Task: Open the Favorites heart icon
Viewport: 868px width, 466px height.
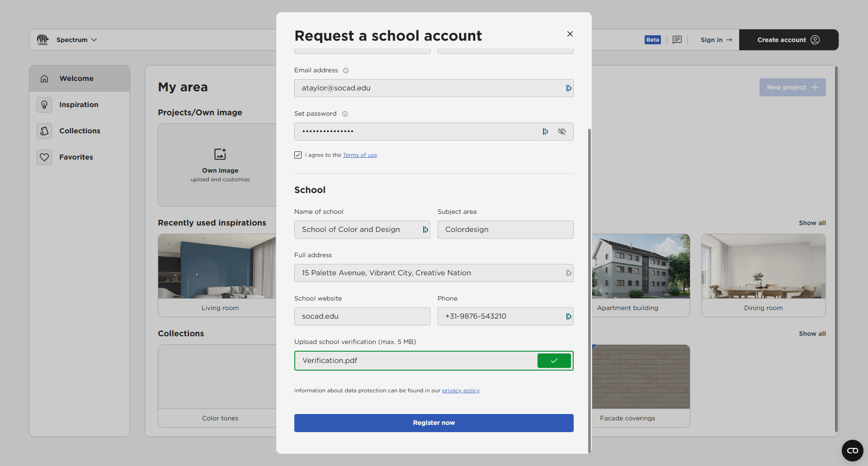Action: point(44,157)
